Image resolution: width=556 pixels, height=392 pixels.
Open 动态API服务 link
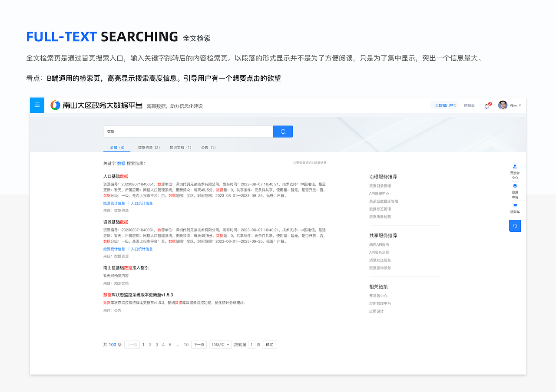pyautogui.click(x=379, y=245)
